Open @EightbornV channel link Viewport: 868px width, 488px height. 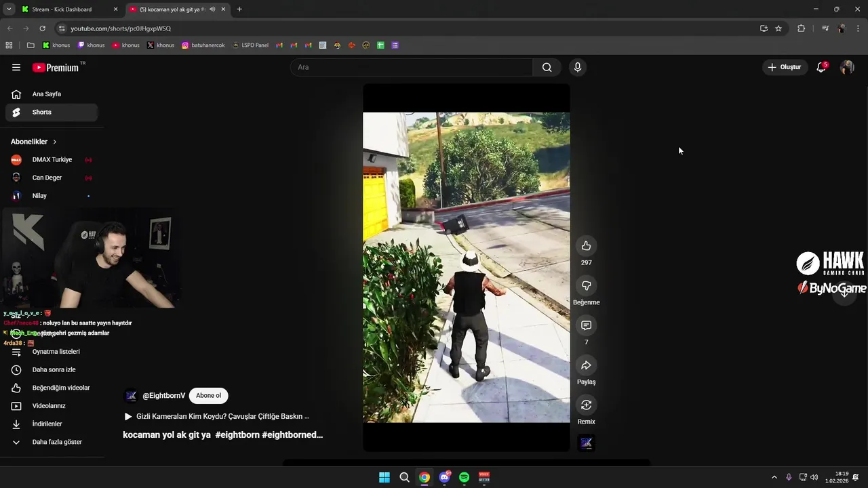coord(163,396)
